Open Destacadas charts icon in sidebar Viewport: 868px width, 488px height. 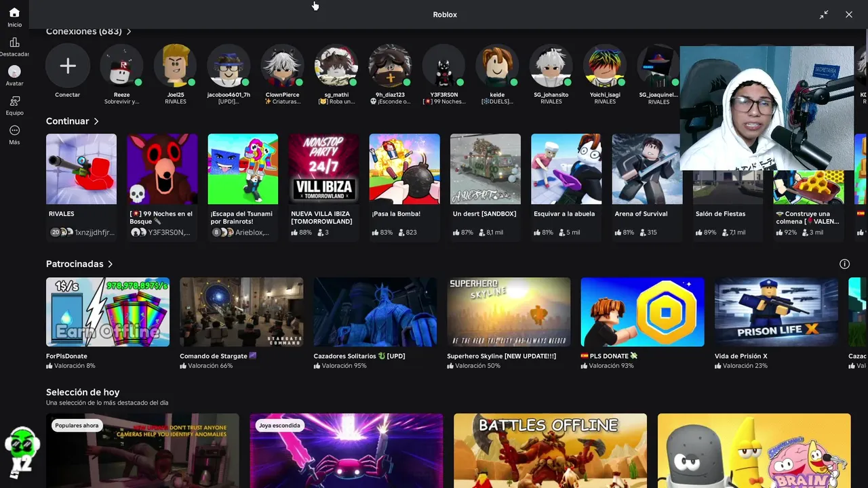point(14,42)
